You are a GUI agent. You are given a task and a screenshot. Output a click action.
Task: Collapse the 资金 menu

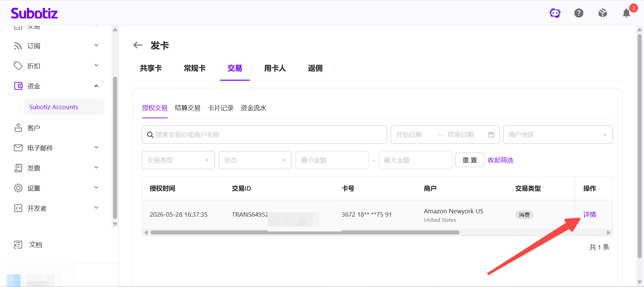(96, 86)
